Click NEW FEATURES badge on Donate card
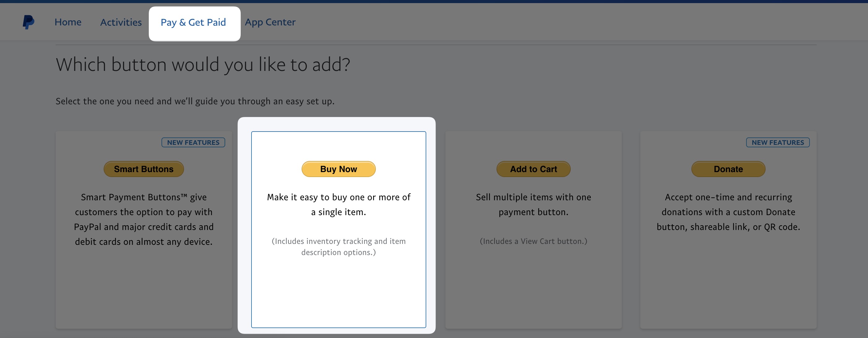This screenshot has height=338, width=868. (x=778, y=142)
